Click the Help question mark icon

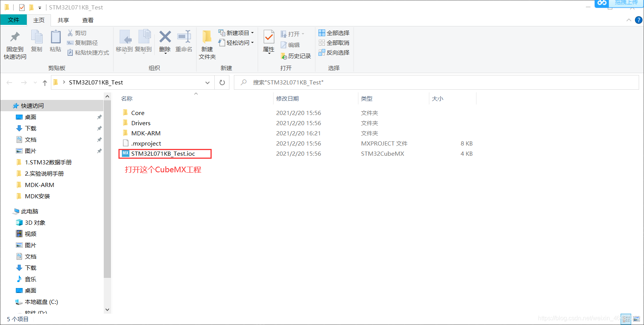[638, 20]
